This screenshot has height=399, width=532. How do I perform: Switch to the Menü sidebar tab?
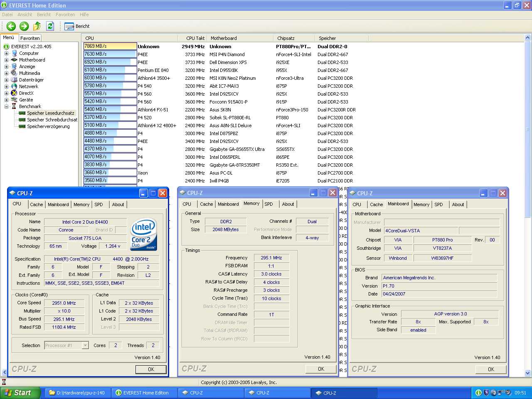pyautogui.click(x=9, y=37)
